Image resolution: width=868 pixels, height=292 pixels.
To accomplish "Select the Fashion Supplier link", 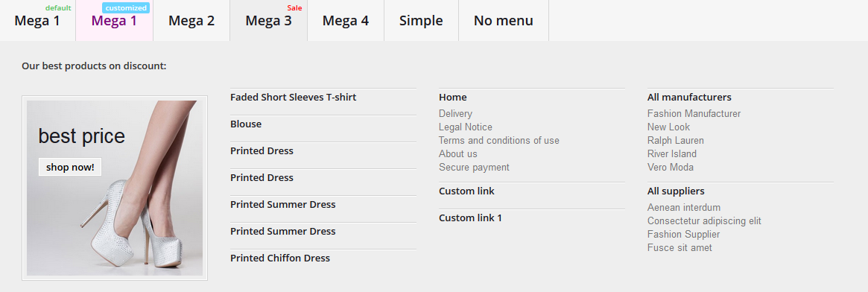I will 684,235.
